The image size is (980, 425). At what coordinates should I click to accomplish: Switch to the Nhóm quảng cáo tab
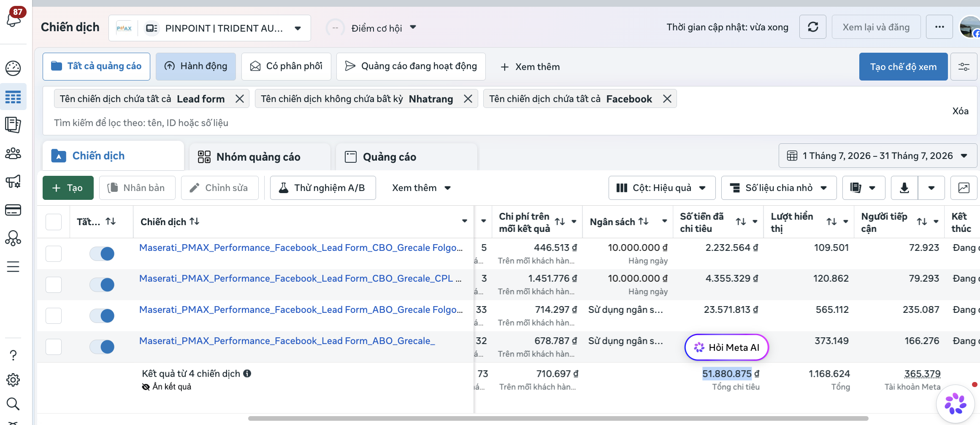pos(260,157)
